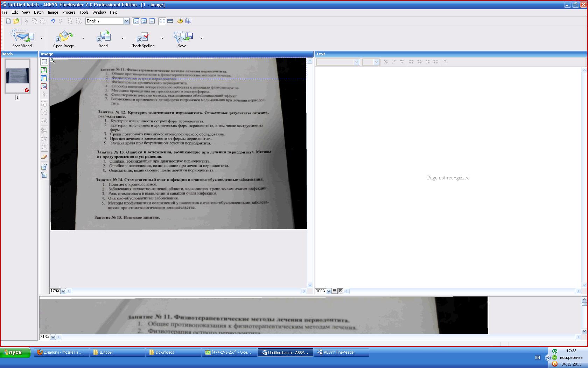
Task: Switch to Шпоры folder taskbar button
Action: pos(117,353)
